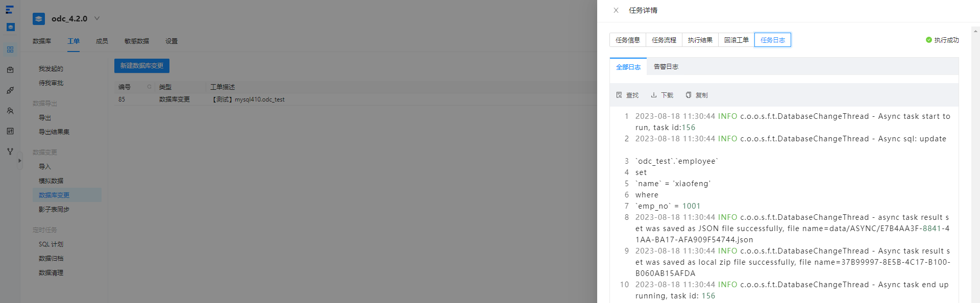Open the project grid icon in sidebar

coord(10,49)
